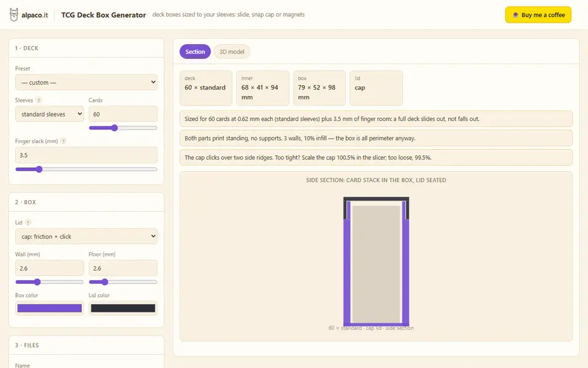588x368 pixels.
Task: Open the purple Box color swatch
Action: [x=50, y=309]
